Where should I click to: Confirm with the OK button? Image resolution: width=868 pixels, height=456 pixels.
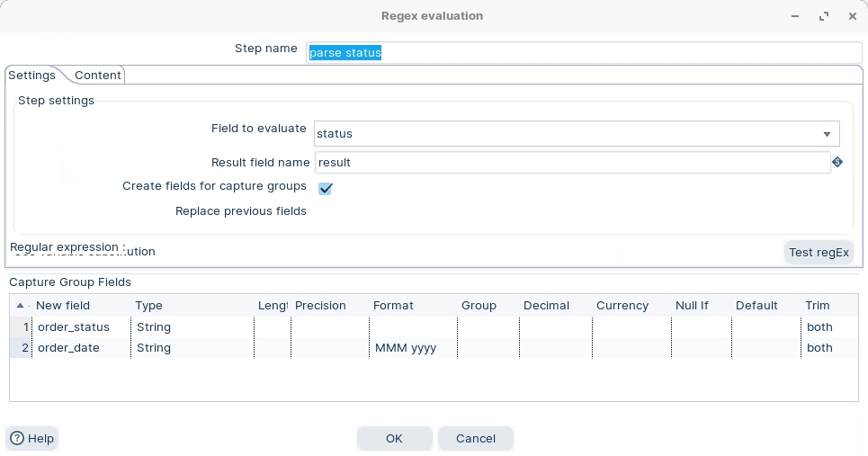394,439
